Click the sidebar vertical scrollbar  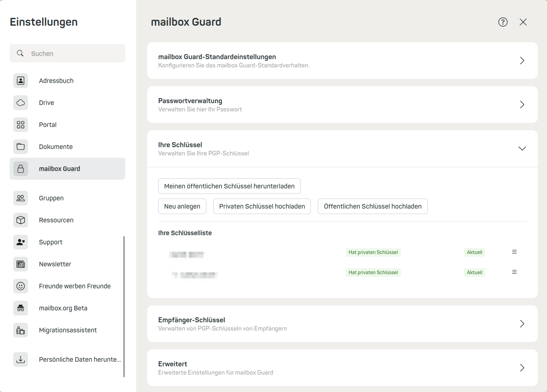tap(124, 307)
